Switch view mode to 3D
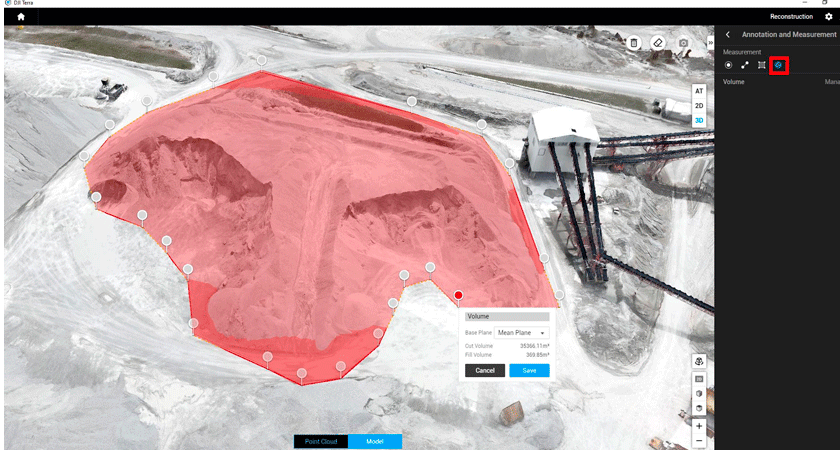This screenshot has height=450, width=840. click(699, 120)
